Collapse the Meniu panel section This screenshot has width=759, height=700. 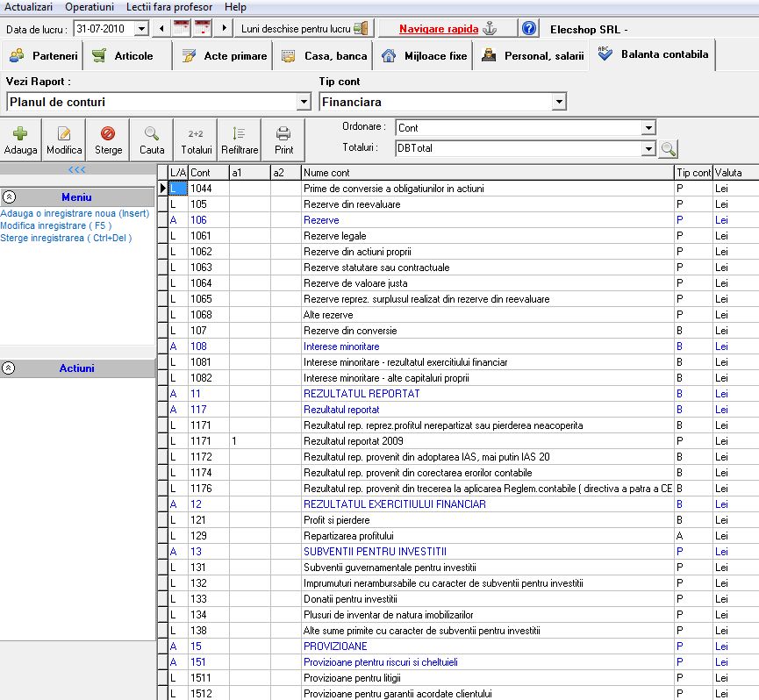tap(10, 197)
